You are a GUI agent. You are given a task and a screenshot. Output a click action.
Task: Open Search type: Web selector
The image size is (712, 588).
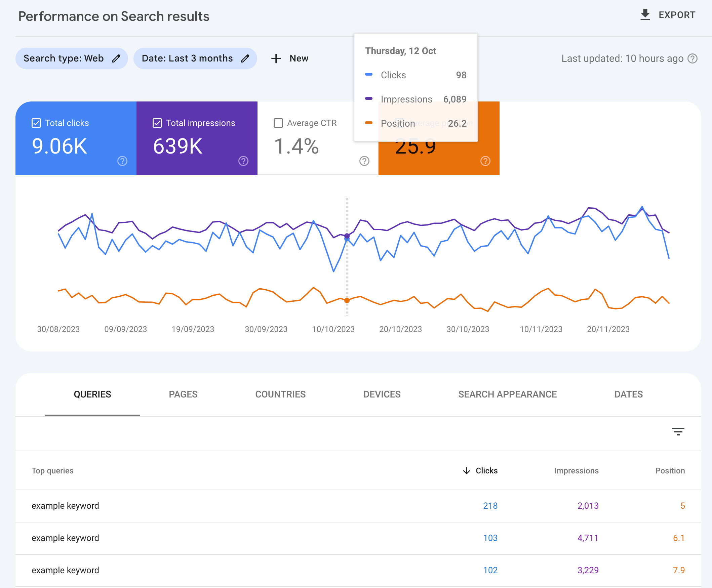coord(63,58)
